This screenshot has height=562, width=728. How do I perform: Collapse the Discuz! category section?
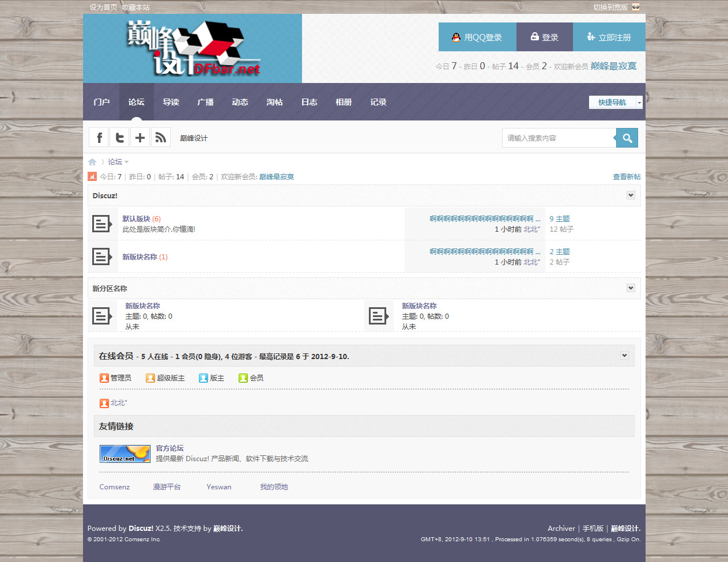coord(631,195)
